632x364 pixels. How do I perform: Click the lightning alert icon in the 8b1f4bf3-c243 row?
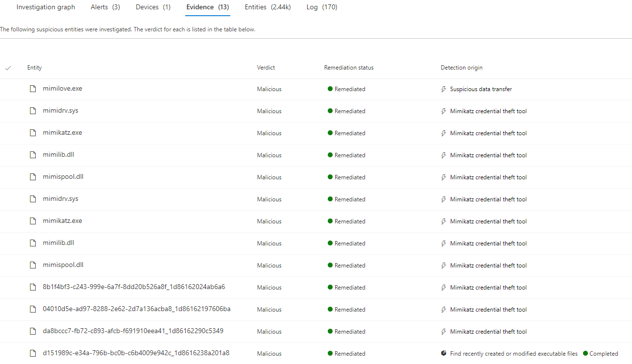(x=444, y=288)
